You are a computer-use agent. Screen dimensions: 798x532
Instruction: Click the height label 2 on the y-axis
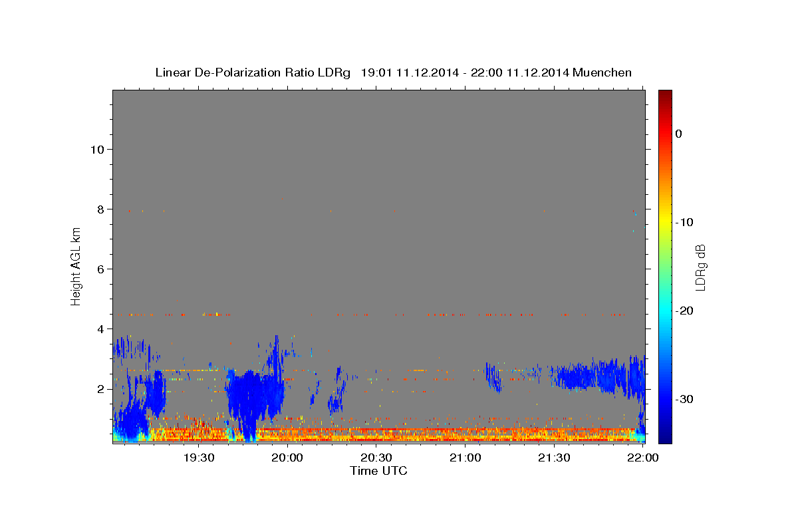tap(100, 388)
